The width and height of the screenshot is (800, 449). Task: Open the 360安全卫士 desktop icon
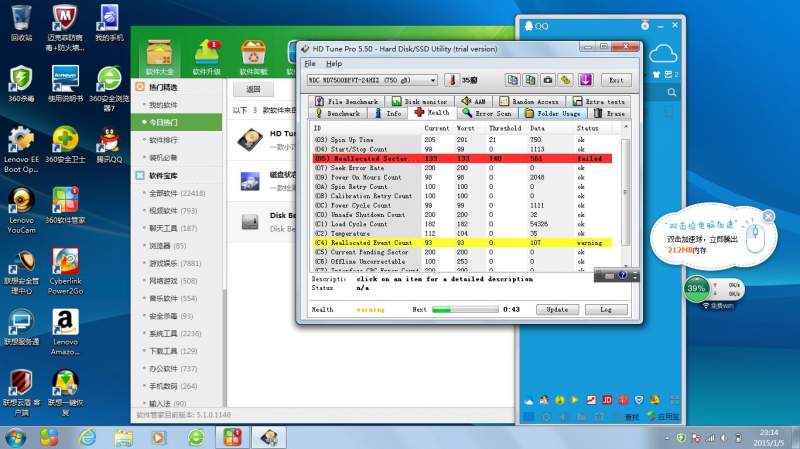tap(65, 145)
